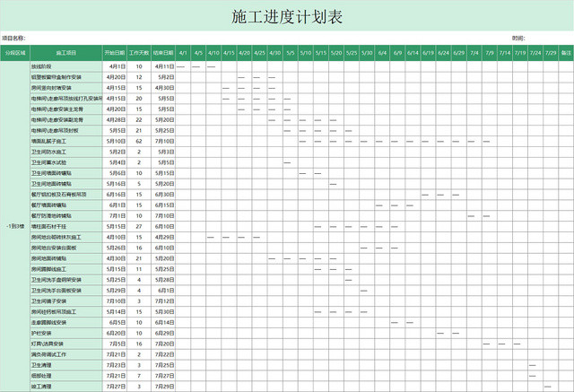Select the 卫生间蓄水试验 task cell
Image resolution: width=574 pixels, height=392 pixels.
click(x=65, y=162)
